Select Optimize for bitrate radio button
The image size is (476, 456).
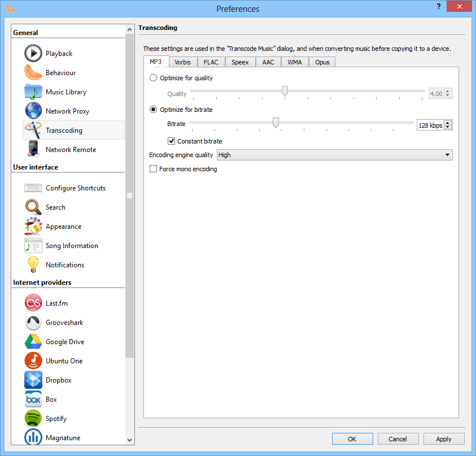154,110
